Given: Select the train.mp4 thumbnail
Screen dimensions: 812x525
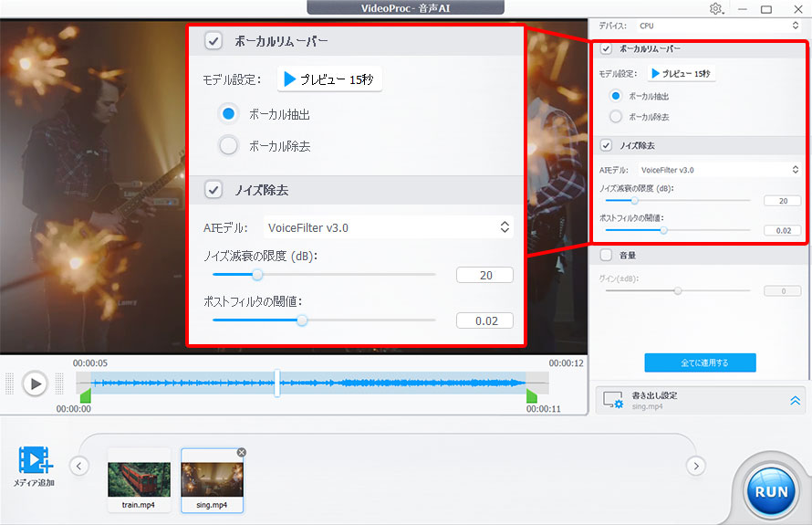Looking at the screenshot, I should click(139, 480).
